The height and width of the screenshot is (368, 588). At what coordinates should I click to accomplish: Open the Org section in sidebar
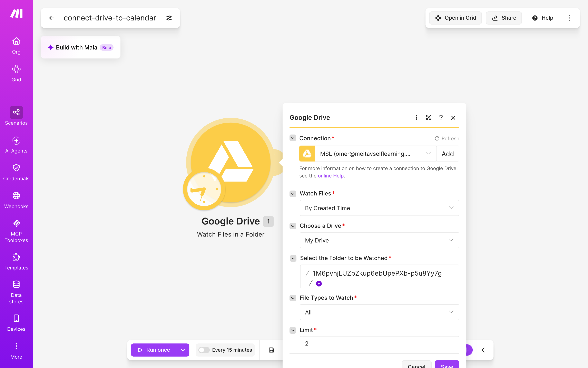point(16,46)
